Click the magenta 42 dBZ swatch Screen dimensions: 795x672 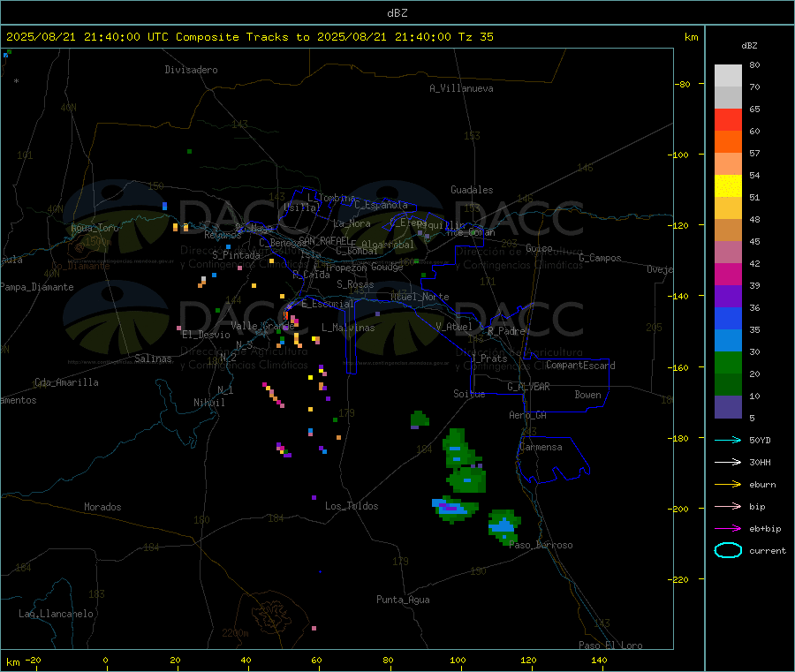point(728,274)
